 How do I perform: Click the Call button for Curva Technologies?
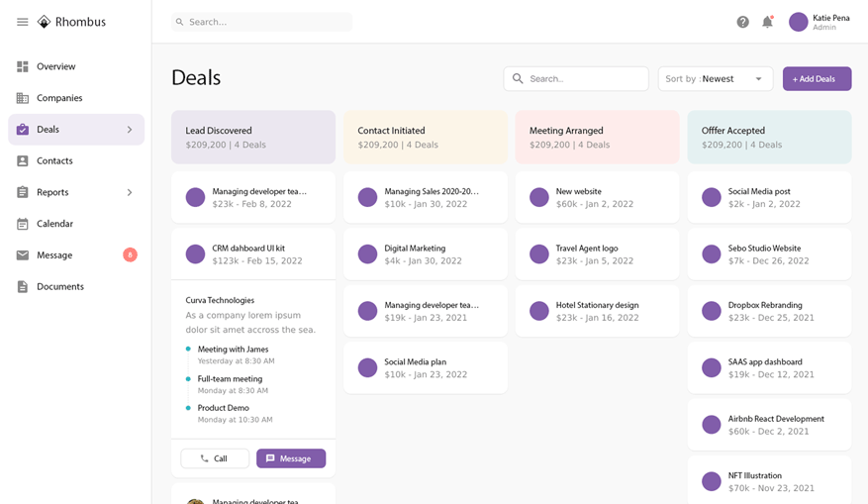[215, 458]
